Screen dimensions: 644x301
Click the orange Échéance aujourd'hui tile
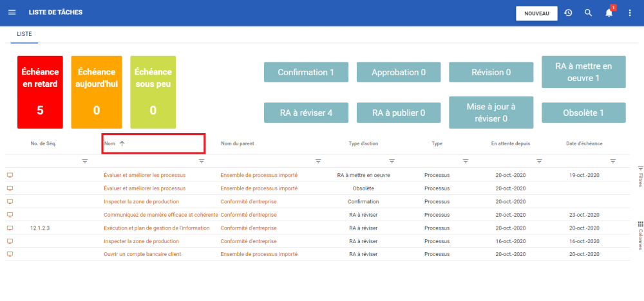point(97,92)
